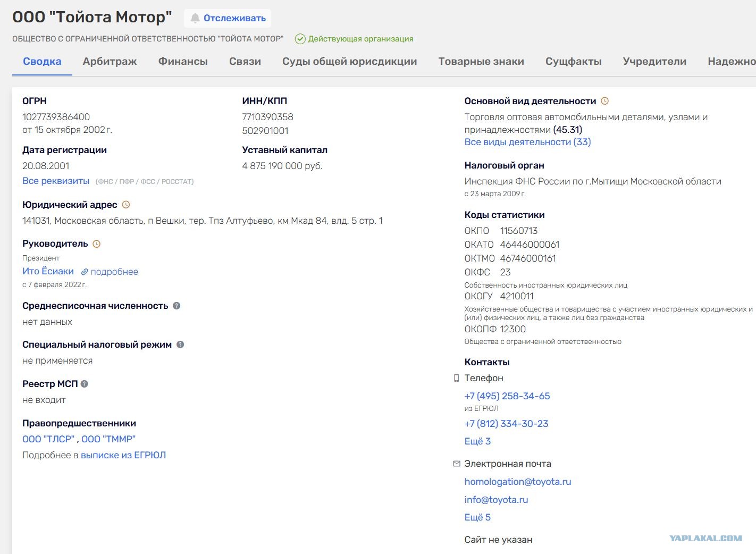Click ОКОГУ code 4210011
The width and height of the screenshot is (756, 554).
pos(517,296)
